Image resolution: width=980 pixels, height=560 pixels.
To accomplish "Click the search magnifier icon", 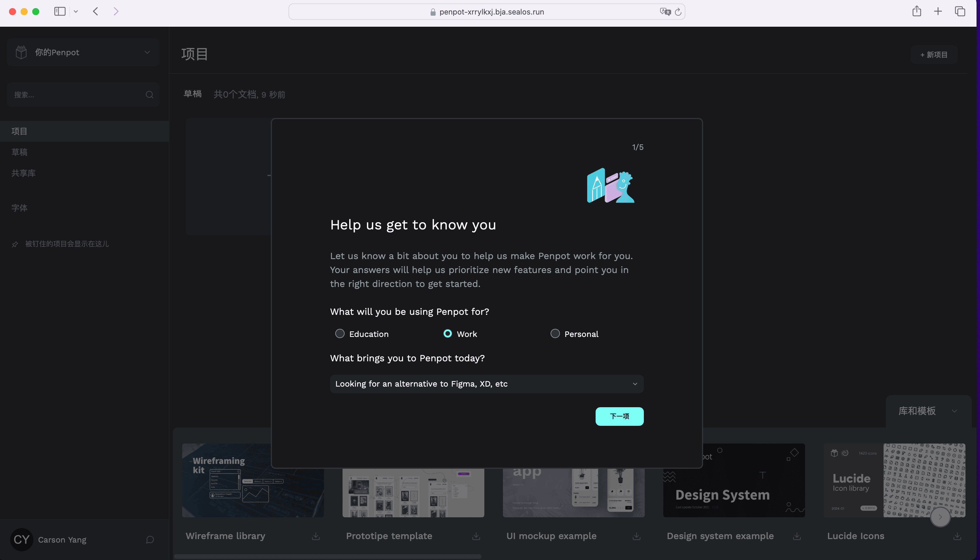I will [149, 95].
